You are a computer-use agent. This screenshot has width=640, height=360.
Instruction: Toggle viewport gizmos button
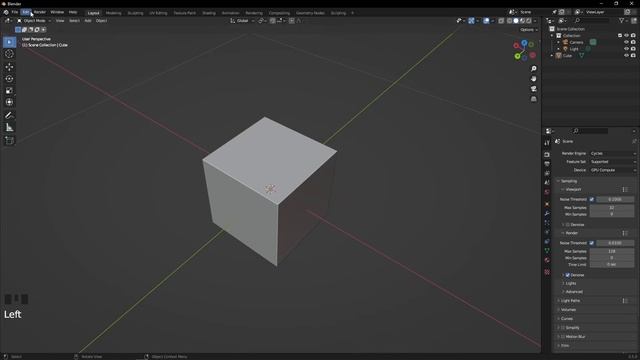(x=471, y=20)
